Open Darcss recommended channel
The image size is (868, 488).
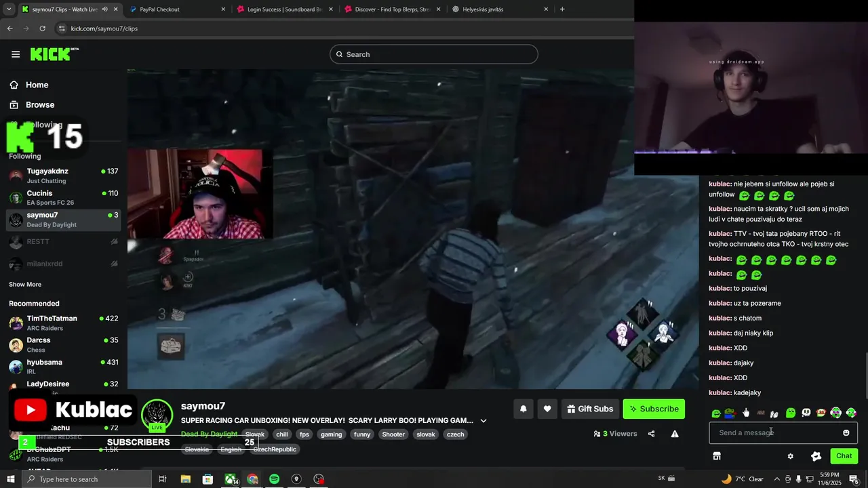click(64, 344)
